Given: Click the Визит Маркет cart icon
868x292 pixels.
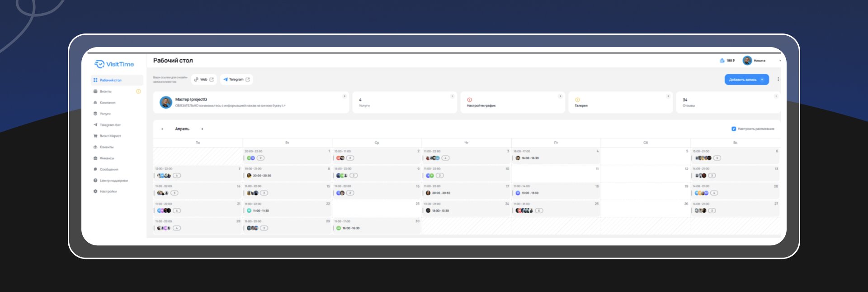Looking at the screenshot, I should tap(95, 136).
